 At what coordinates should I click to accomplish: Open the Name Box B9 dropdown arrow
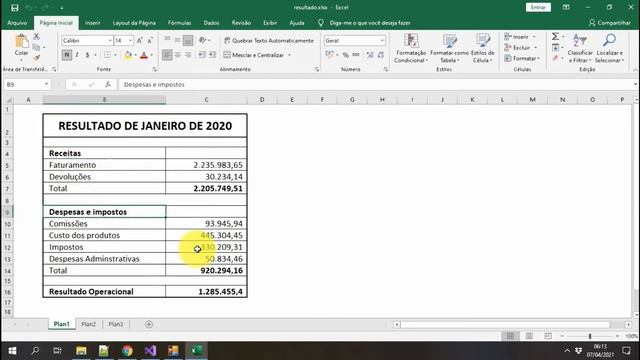[x=46, y=84]
